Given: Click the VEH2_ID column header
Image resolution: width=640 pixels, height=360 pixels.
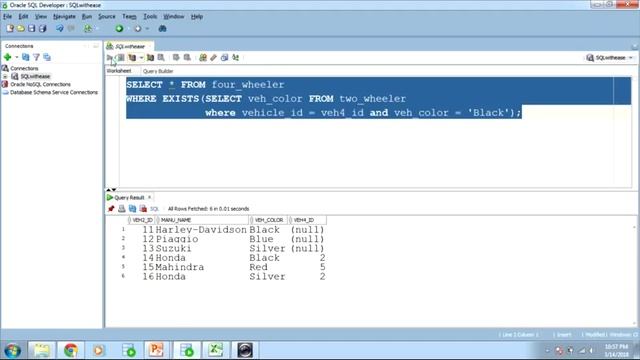Looking at the screenshot, I should click(x=142, y=220).
